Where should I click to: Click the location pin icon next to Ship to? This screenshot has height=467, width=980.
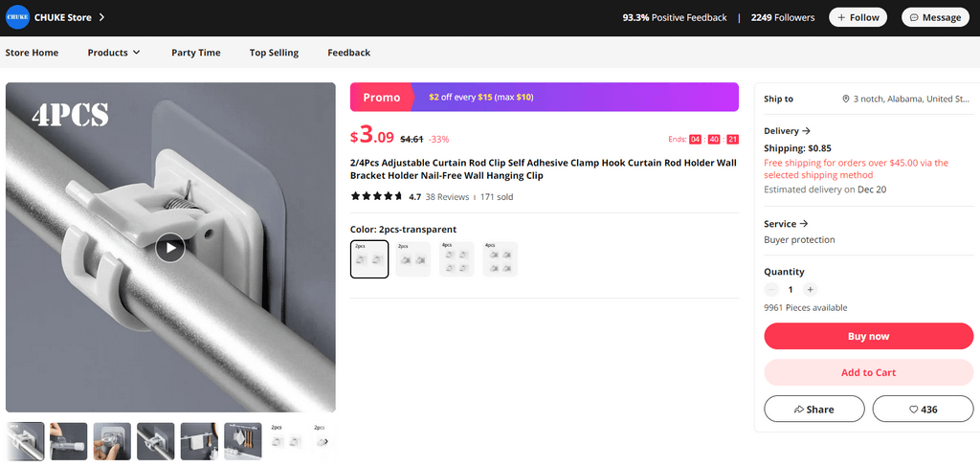coord(846,99)
